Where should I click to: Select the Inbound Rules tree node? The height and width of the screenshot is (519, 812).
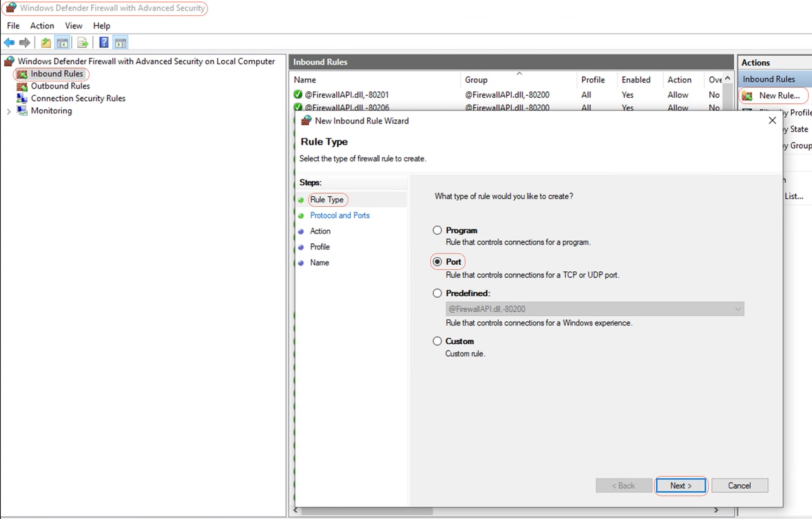[57, 74]
